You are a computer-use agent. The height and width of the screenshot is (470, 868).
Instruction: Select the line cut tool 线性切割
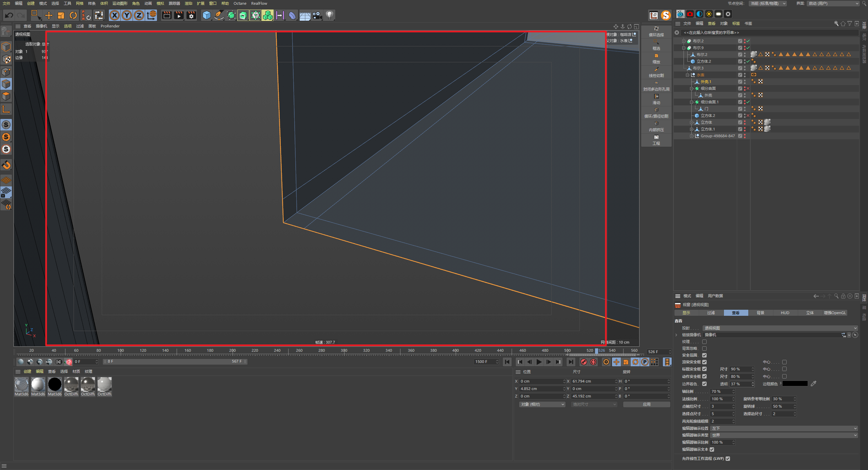tap(656, 72)
